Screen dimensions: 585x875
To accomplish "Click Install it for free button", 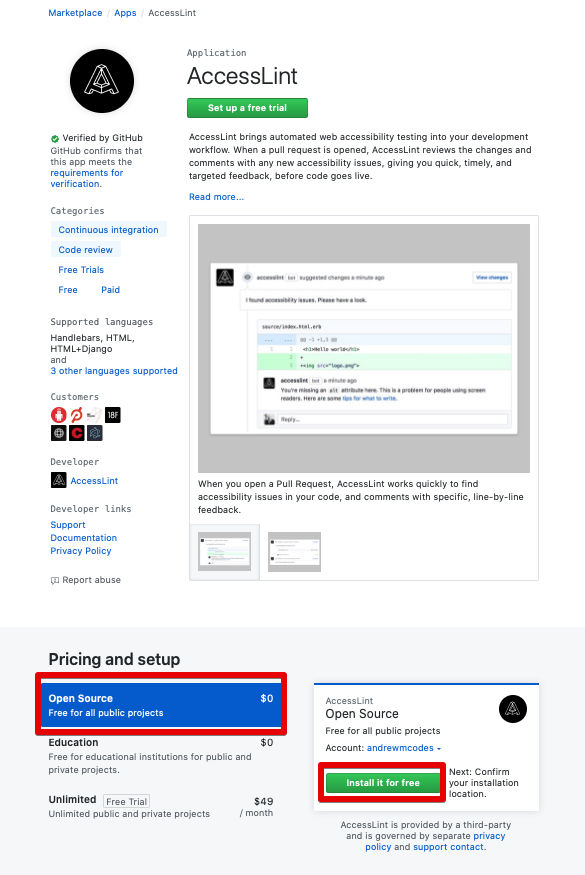I will point(382,782).
